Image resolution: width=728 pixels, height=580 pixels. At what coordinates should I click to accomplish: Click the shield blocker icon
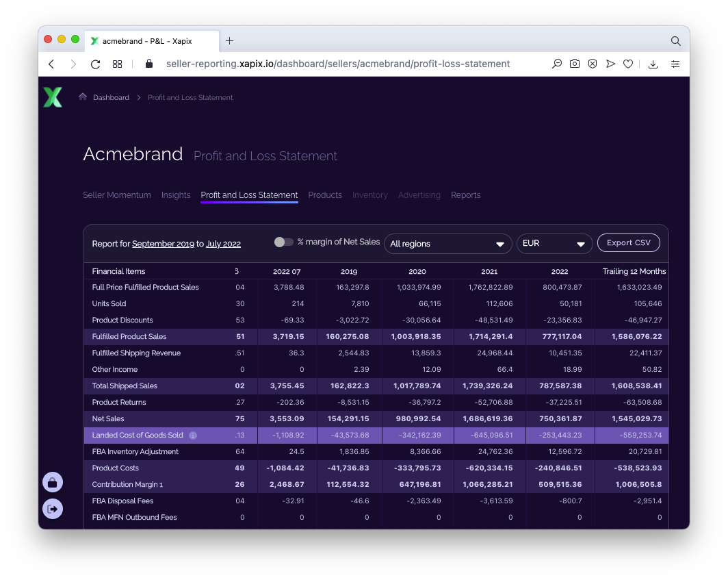(x=593, y=64)
